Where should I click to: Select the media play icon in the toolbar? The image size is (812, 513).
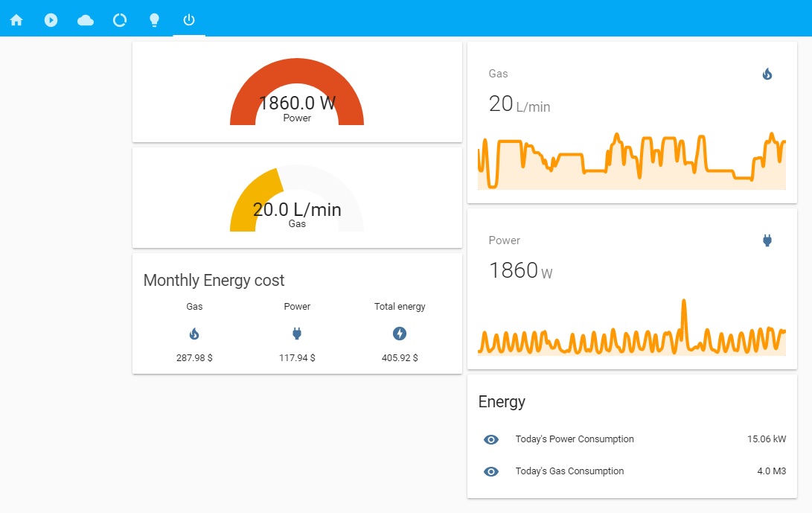tap(51, 19)
